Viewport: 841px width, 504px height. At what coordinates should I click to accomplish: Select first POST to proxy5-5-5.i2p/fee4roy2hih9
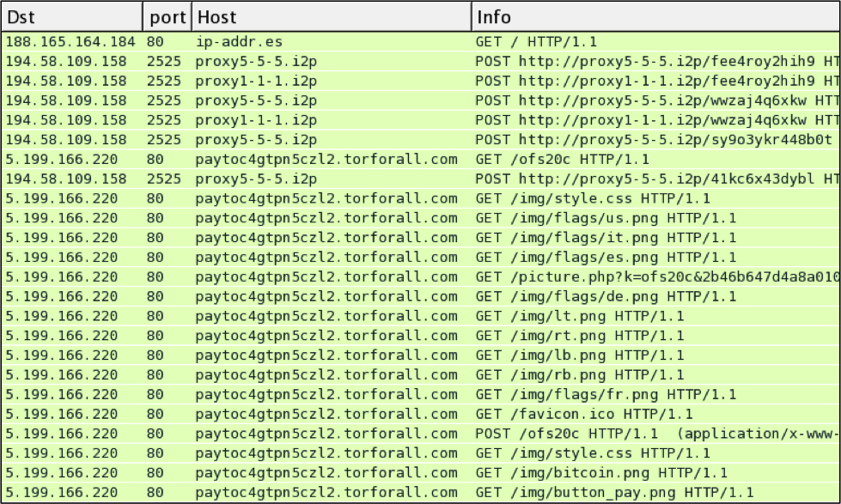pyautogui.click(x=421, y=62)
